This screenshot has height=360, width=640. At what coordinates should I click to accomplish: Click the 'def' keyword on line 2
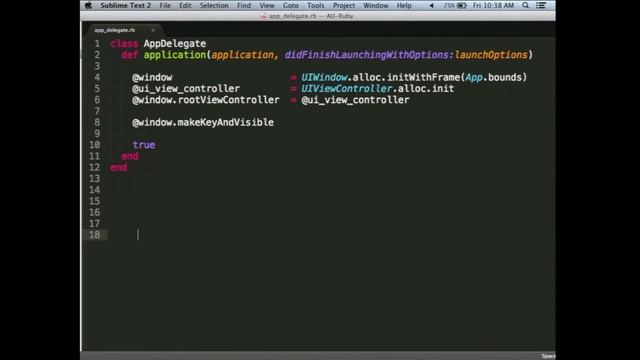pos(129,55)
